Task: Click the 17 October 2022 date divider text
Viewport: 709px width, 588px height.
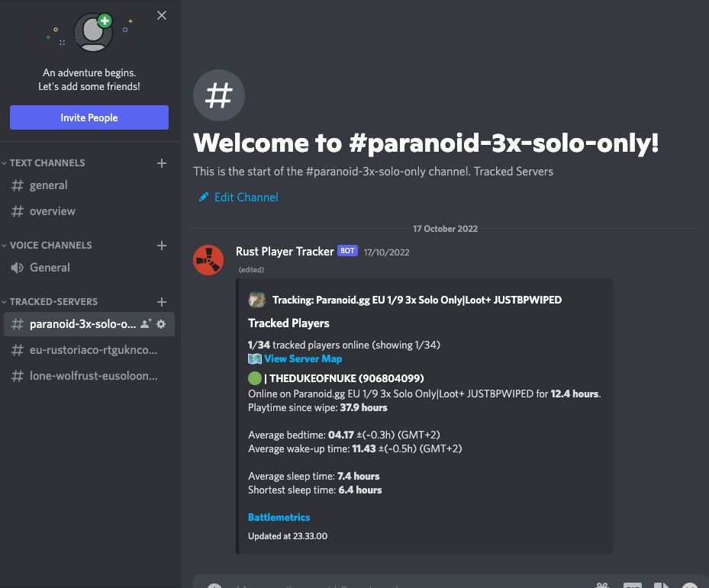Action: [446, 229]
